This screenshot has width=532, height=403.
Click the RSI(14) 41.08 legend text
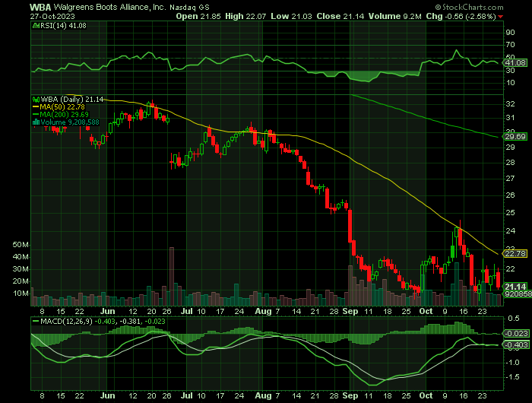pos(63,25)
